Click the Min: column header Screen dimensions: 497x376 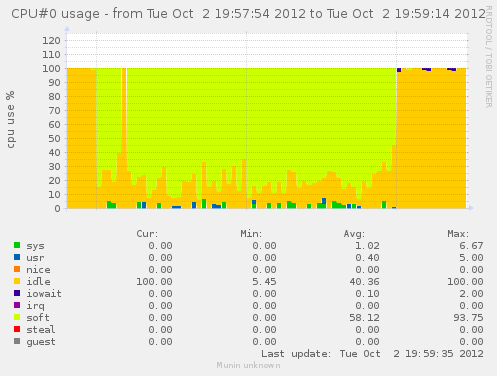[251, 234]
